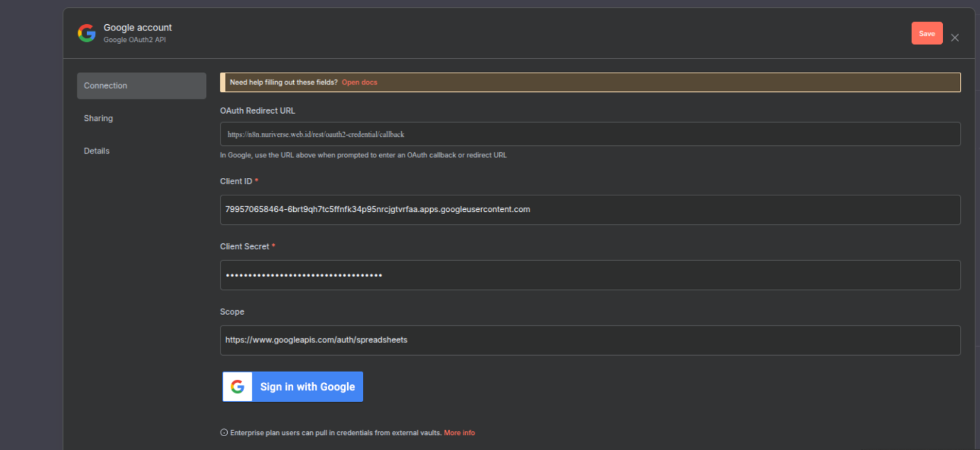The width and height of the screenshot is (980, 450).
Task: Switch to the Sharing tab
Action: coord(99,118)
